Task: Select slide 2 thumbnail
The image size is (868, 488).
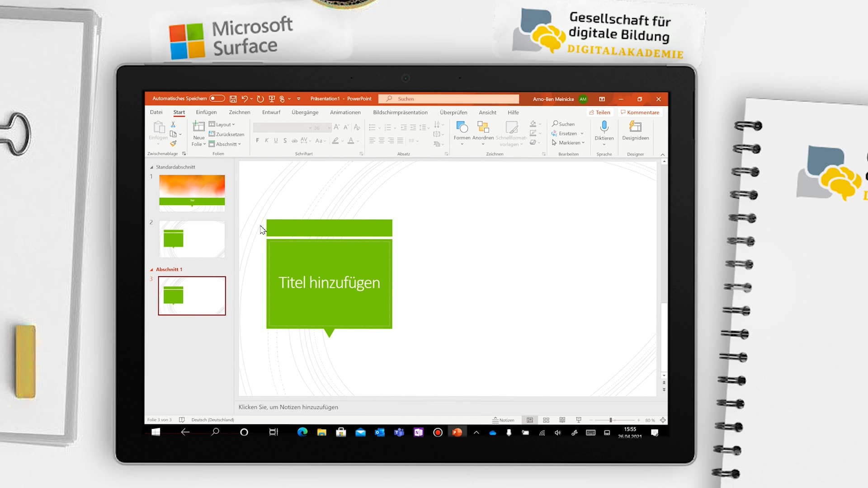Action: pos(192,239)
